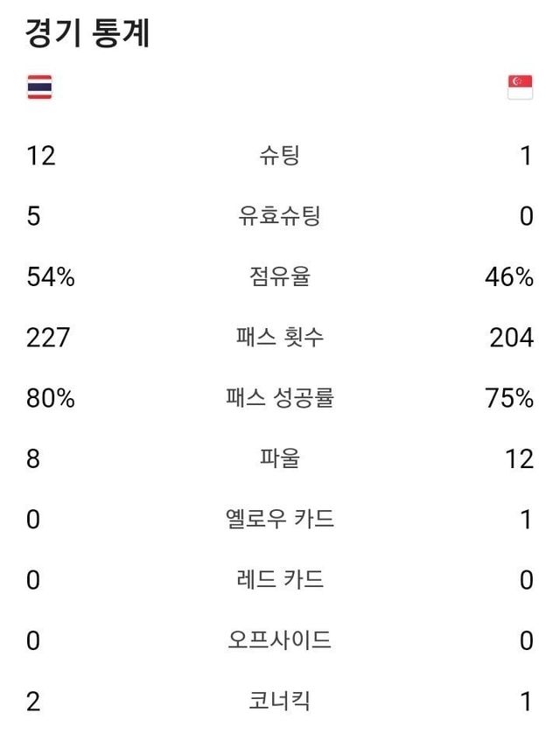Select the 유효슈팅 row label
560x755 pixels.
(x=279, y=216)
